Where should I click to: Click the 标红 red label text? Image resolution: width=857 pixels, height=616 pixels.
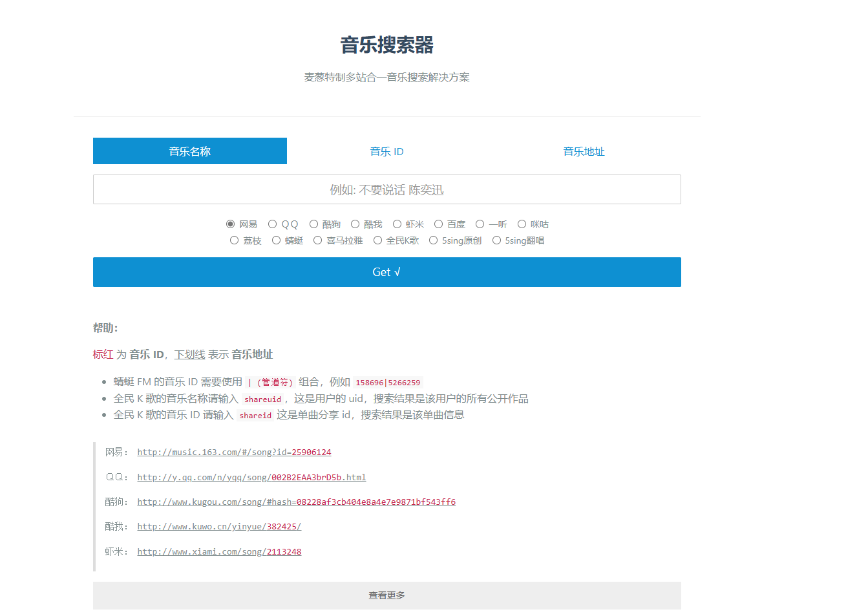(x=103, y=354)
